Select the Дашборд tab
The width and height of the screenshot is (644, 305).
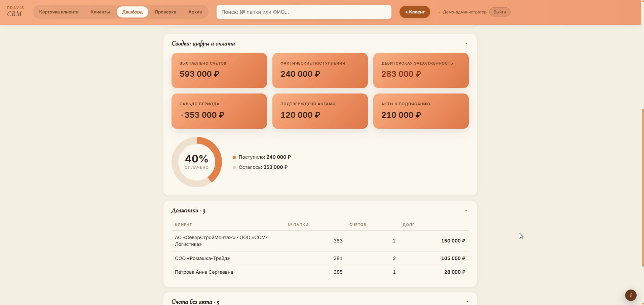(x=132, y=12)
